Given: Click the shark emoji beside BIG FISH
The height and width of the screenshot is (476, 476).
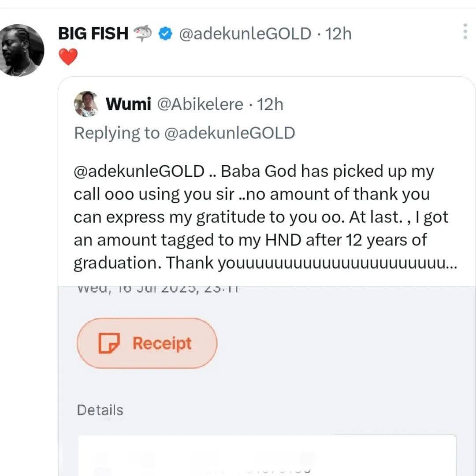Looking at the screenshot, I should pos(142,33).
